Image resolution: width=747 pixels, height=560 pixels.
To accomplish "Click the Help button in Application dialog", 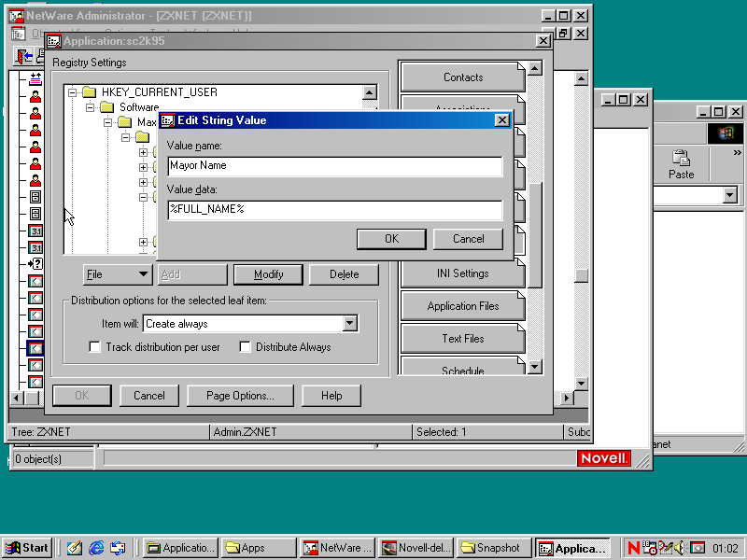I will 331,396.
